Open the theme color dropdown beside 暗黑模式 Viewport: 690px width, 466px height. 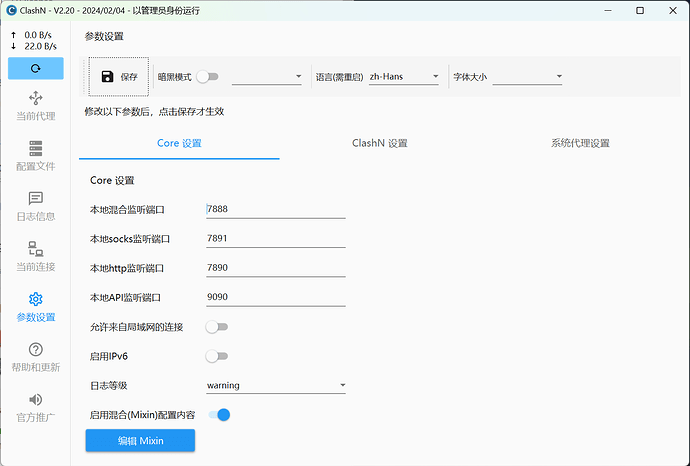[267, 77]
